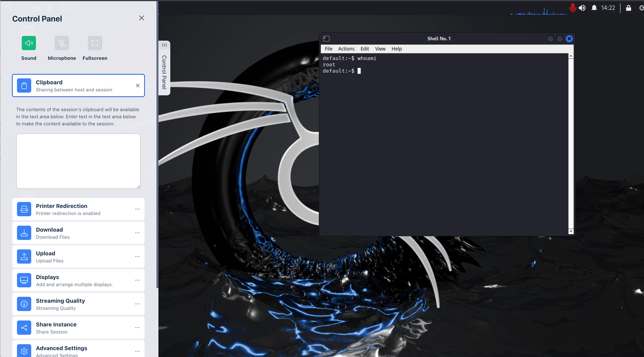Screen dimensions: 644x357
Task: Click the Streaming Quality icon
Action: 24,304
